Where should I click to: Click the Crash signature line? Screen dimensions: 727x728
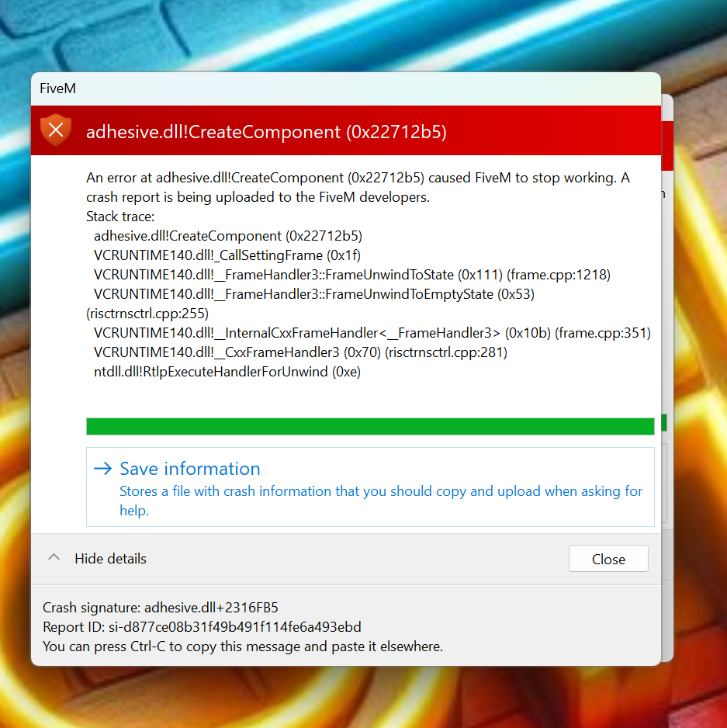point(160,607)
